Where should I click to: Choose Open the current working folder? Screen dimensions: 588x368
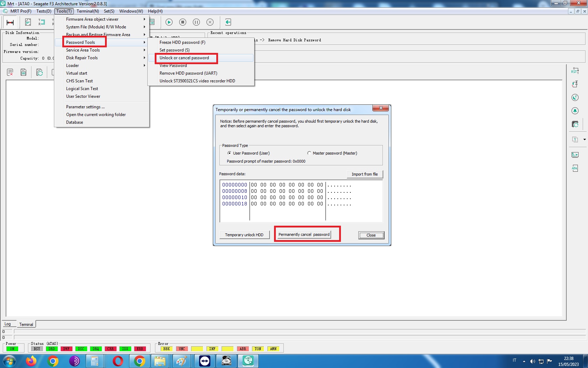click(x=101, y=115)
